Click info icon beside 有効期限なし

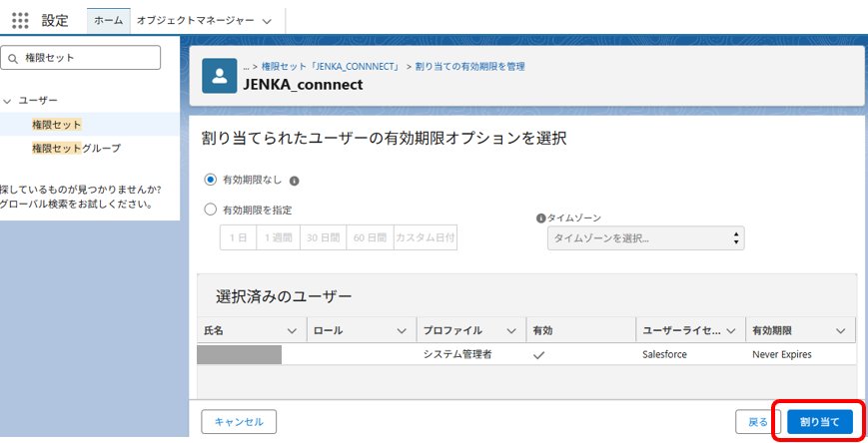point(295,181)
